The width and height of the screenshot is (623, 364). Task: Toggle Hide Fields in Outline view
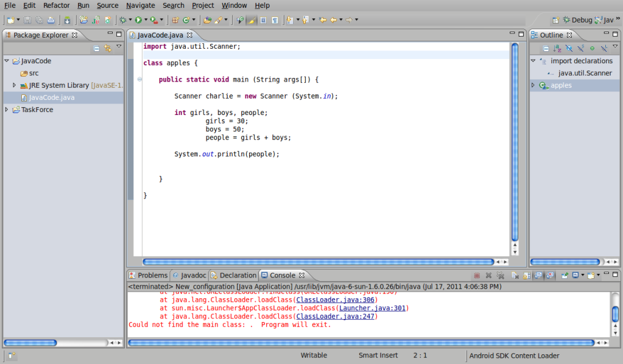pyautogui.click(x=569, y=48)
